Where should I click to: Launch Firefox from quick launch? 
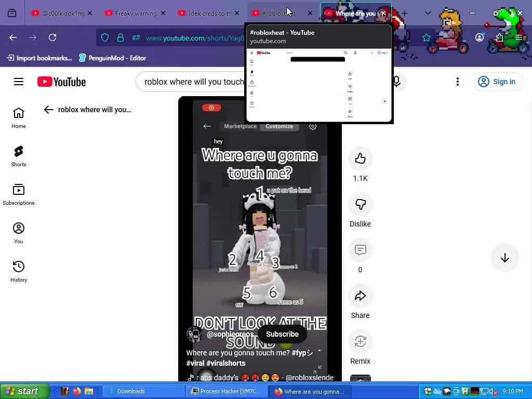tap(77, 391)
